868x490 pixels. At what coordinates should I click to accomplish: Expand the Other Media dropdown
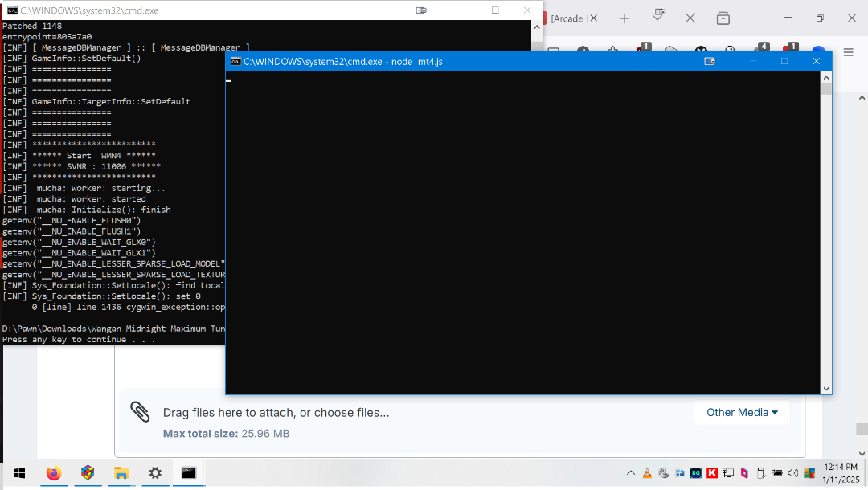(742, 412)
